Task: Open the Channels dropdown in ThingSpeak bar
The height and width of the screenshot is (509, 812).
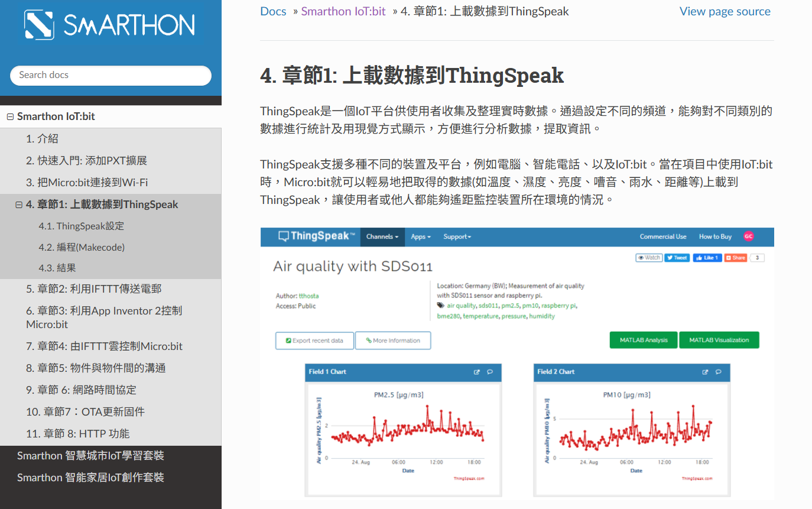Action: click(x=382, y=236)
